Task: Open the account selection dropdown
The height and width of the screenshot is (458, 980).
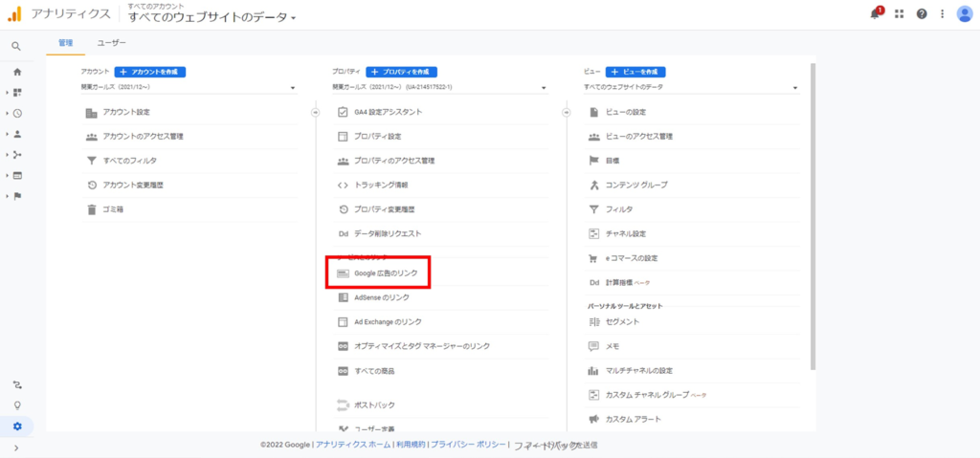Action: [x=189, y=87]
